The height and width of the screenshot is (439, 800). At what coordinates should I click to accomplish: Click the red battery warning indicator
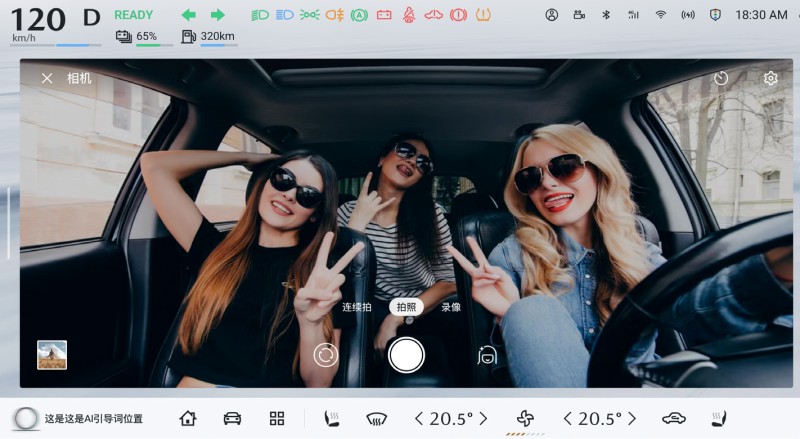pos(384,15)
